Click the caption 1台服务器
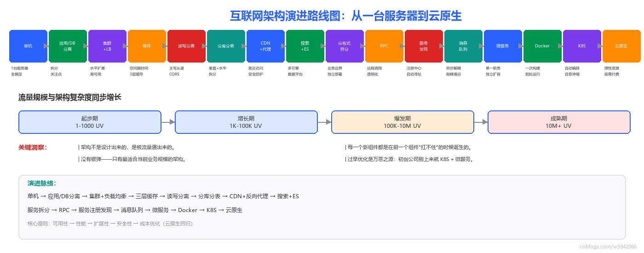The height and width of the screenshot is (253, 644). pyautogui.click(x=20, y=68)
